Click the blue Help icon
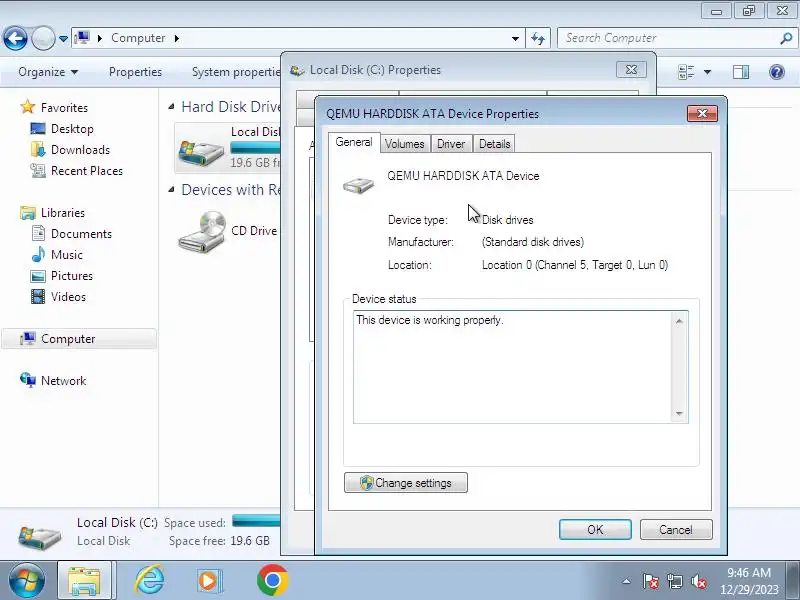 click(777, 72)
